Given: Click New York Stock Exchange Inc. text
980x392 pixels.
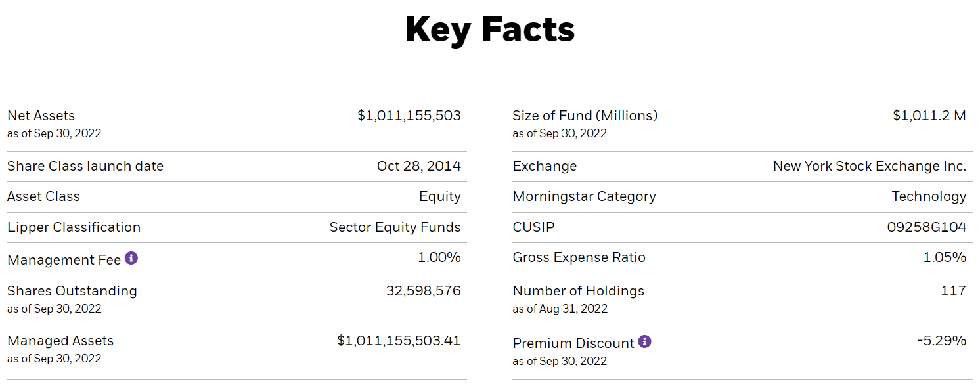Looking at the screenshot, I should (x=869, y=166).
